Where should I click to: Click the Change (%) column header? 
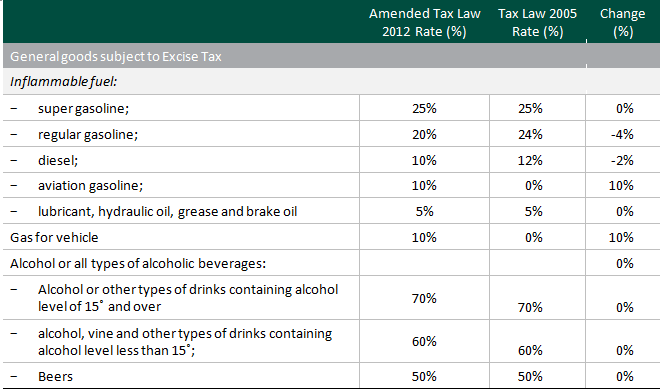[x=623, y=22]
